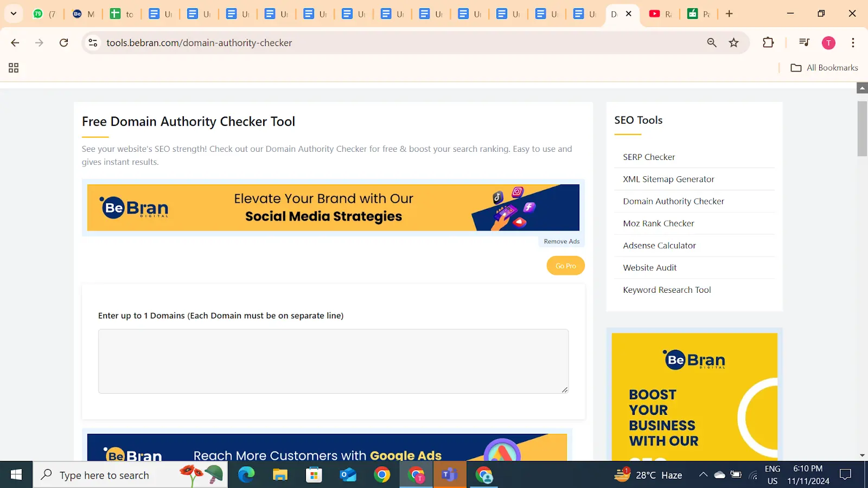The height and width of the screenshot is (488, 868).
Task: Click the page vertical scrollbar thumb
Action: tap(862, 129)
